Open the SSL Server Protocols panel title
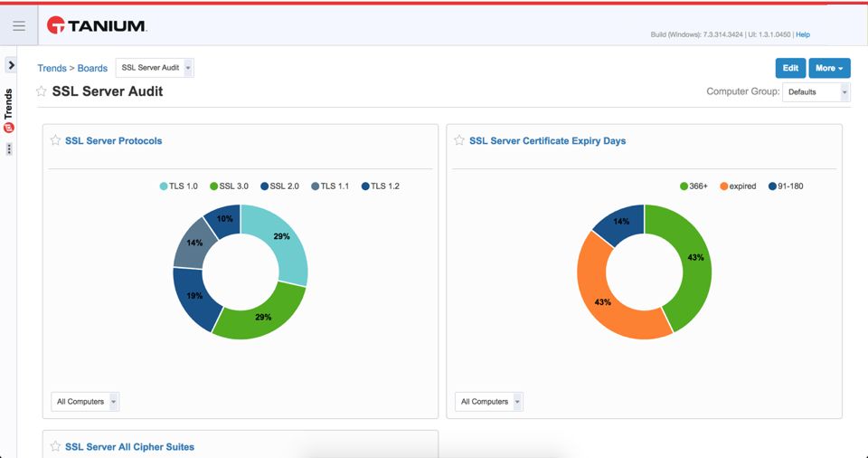Image resolution: width=868 pixels, height=458 pixels. tap(114, 141)
